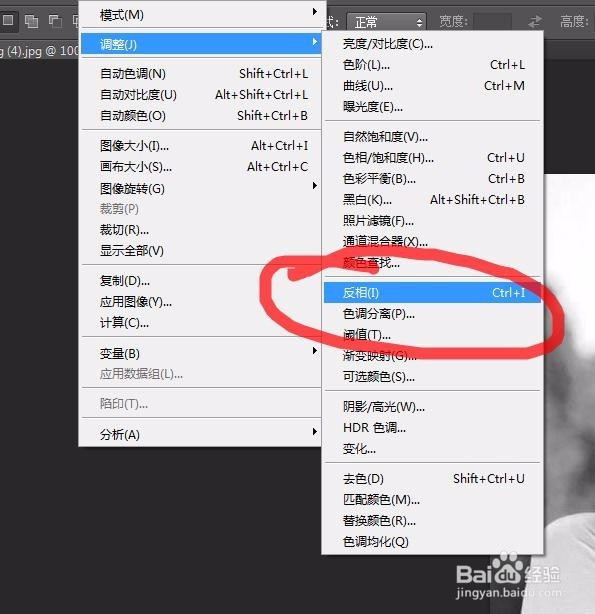Click the new selection square icon
This screenshot has width=595, height=614.
pyautogui.click(x=8, y=20)
